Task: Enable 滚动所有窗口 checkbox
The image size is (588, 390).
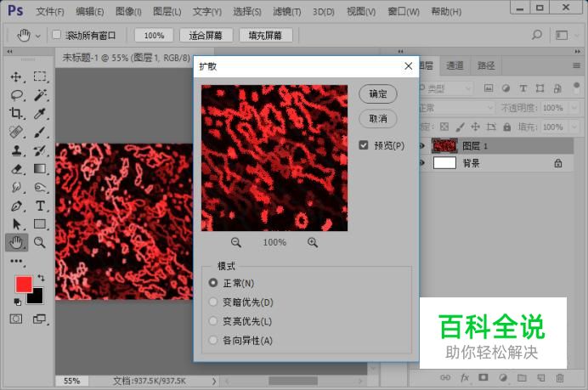Action: (56, 35)
